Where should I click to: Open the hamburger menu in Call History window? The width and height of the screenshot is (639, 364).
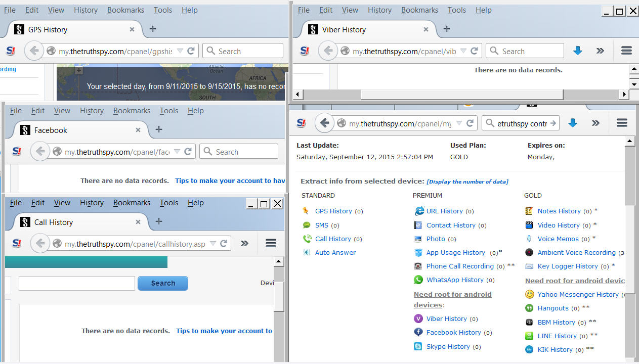click(271, 244)
